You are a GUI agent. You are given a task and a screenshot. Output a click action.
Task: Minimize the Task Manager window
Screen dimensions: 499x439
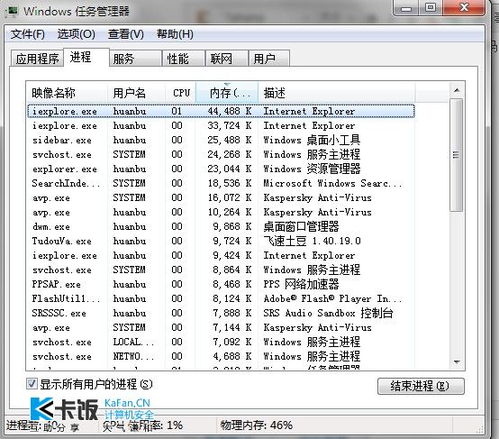(406, 8)
